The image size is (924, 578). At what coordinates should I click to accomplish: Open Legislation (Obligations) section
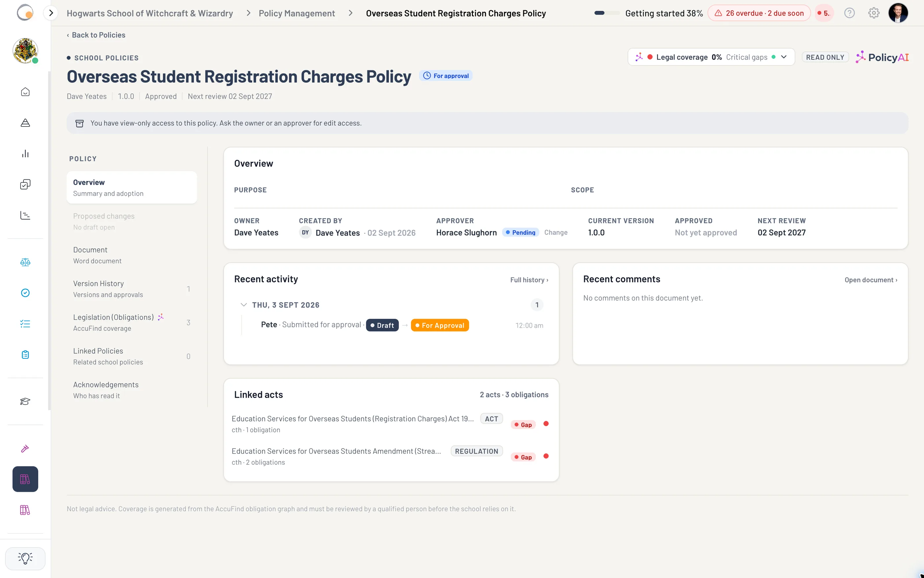point(132,322)
